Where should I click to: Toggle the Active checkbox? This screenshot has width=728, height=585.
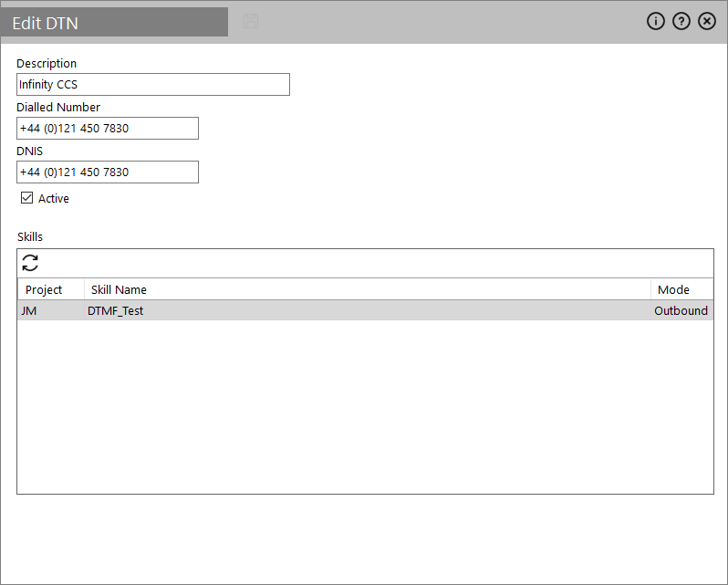pos(26,198)
